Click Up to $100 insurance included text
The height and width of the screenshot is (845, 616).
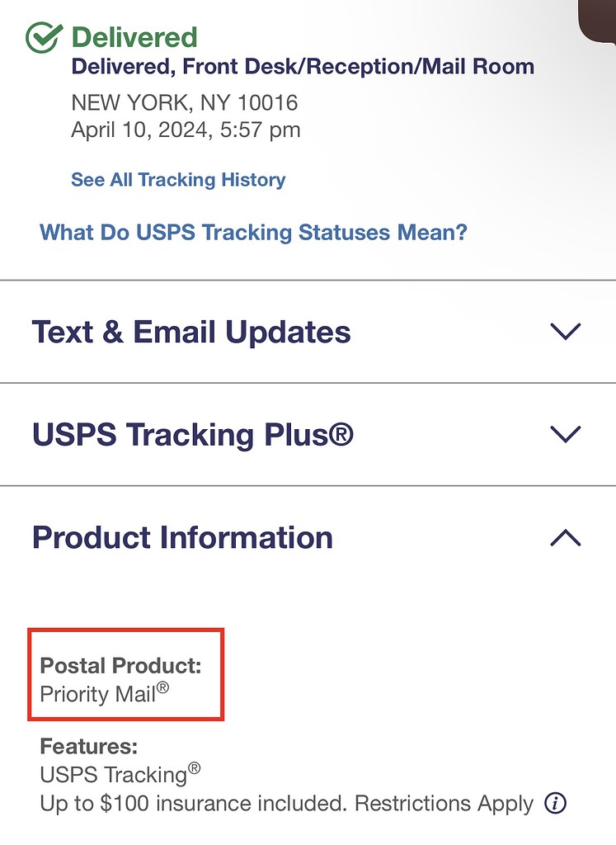tap(286, 803)
